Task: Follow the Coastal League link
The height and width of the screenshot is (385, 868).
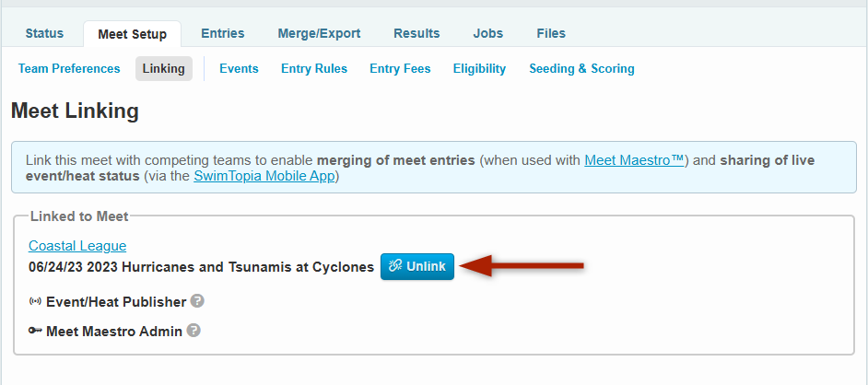Action: pyautogui.click(x=77, y=245)
